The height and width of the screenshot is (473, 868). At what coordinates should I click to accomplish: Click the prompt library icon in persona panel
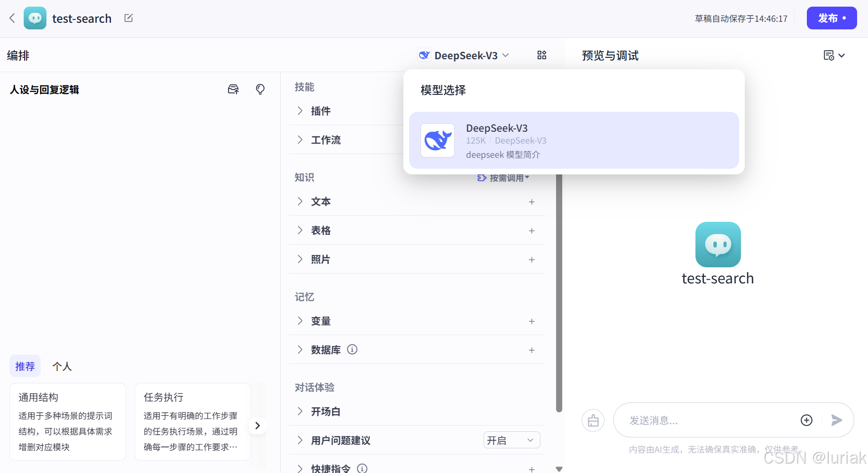coord(233,89)
